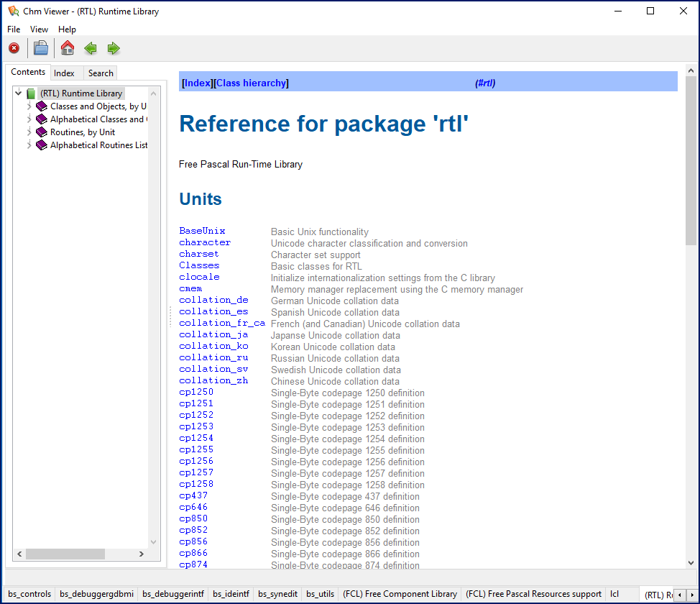The image size is (700, 604).
Task: Click tree panel scroll right arrow
Action: point(142,554)
